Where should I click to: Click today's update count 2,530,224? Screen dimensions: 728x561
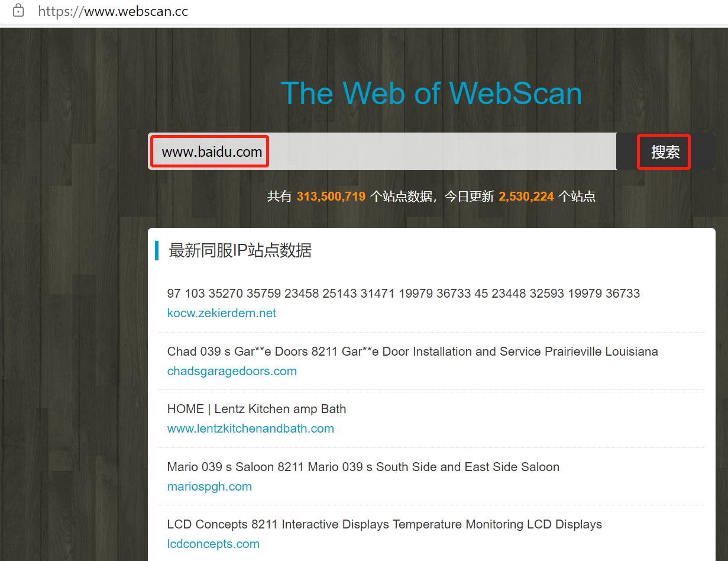pos(526,196)
